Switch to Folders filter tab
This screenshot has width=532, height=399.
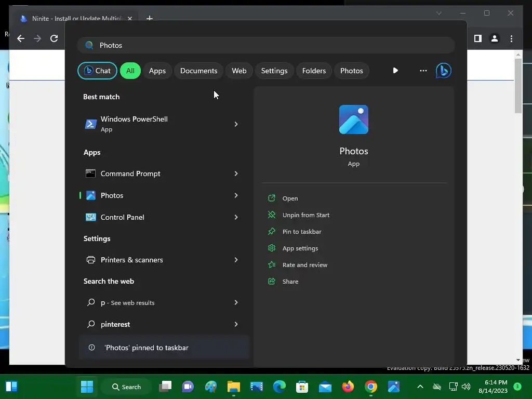tap(314, 71)
